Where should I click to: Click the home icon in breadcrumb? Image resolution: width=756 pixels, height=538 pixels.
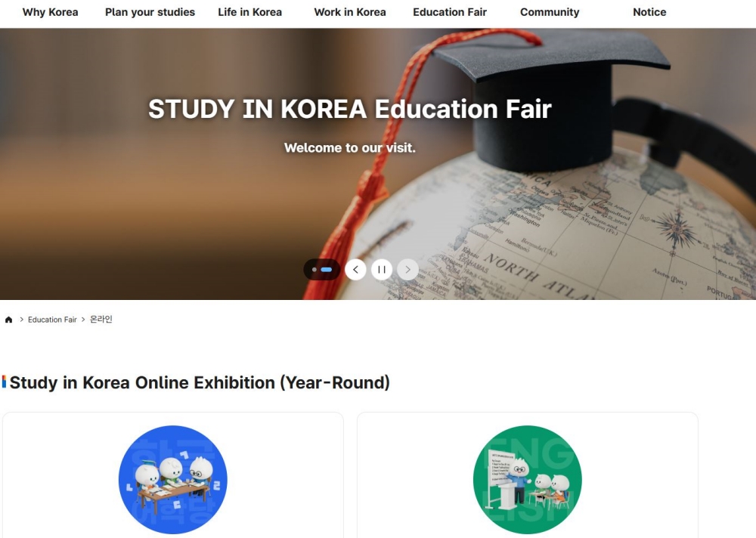coord(8,320)
